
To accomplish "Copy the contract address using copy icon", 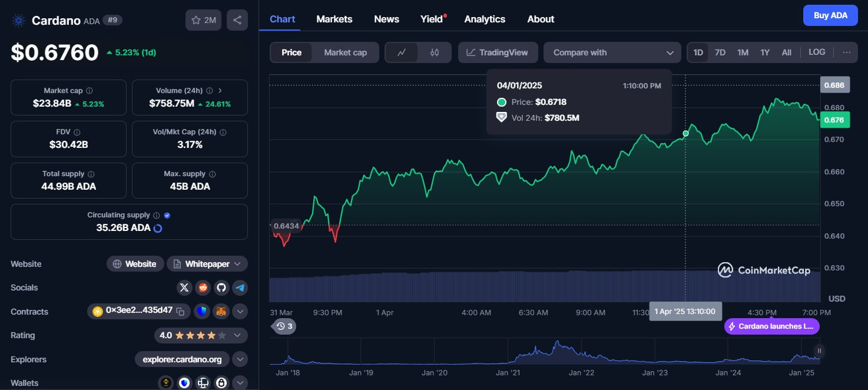I will pyautogui.click(x=181, y=311).
